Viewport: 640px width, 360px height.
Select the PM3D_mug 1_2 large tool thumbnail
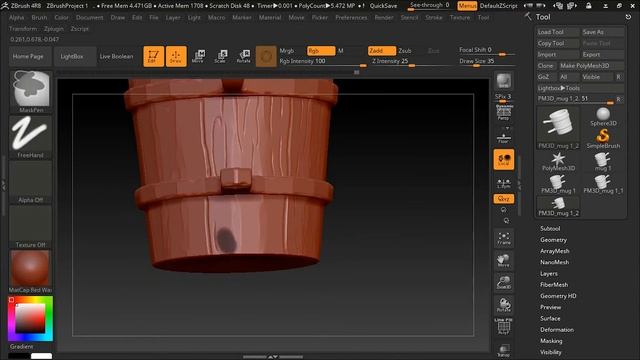click(x=558, y=128)
